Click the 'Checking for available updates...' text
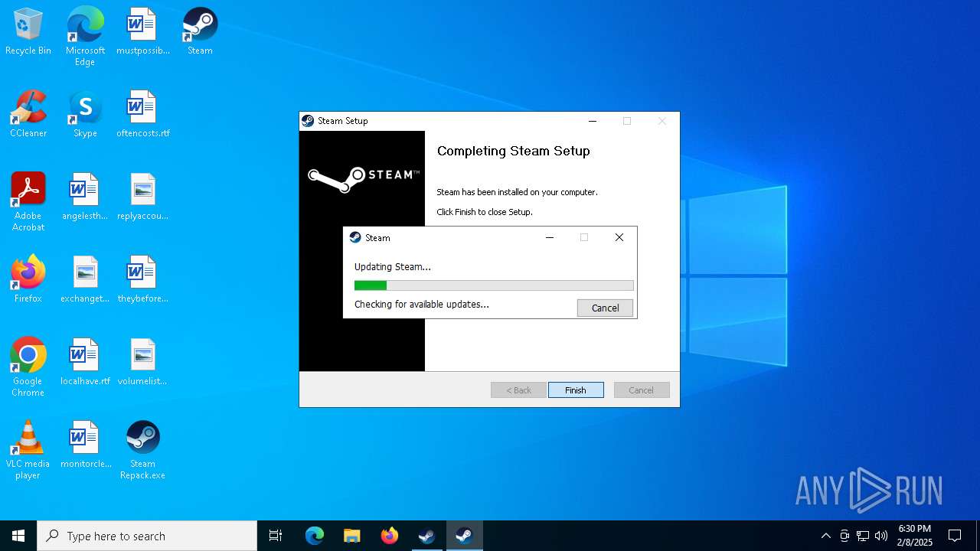980x551 pixels. point(422,305)
